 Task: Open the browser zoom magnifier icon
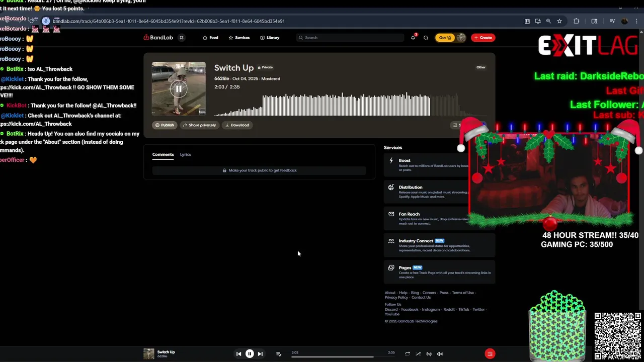click(x=548, y=21)
